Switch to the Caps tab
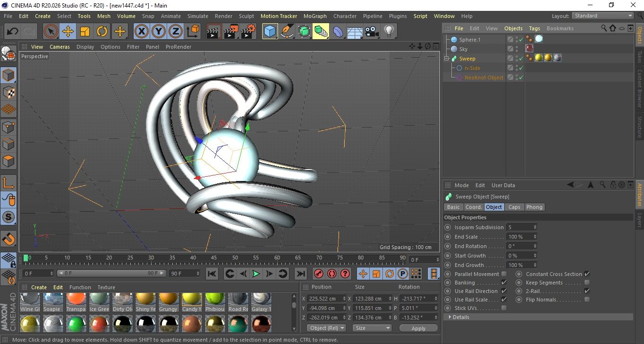The image size is (644, 344). coord(514,207)
